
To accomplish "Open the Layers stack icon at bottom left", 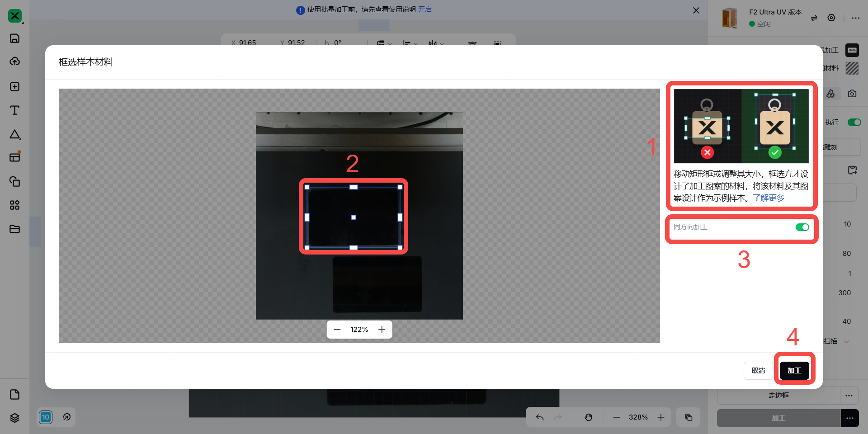I will tap(14, 418).
